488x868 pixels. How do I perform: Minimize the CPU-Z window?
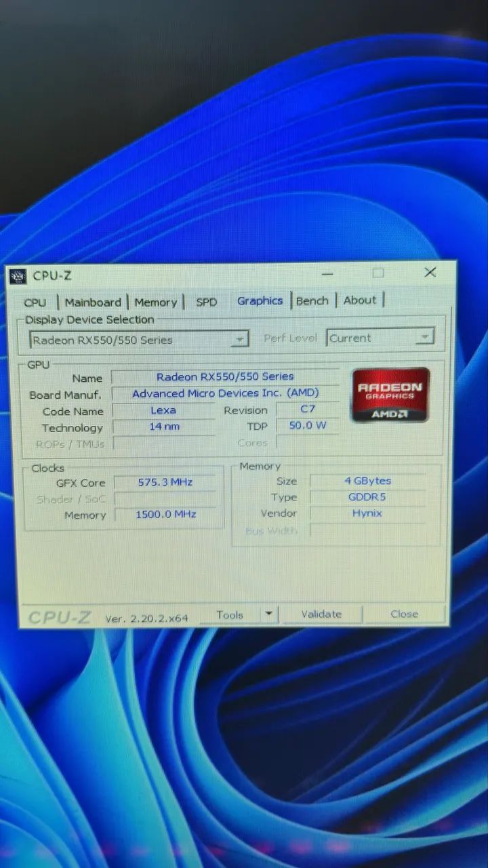[x=328, y=274]
